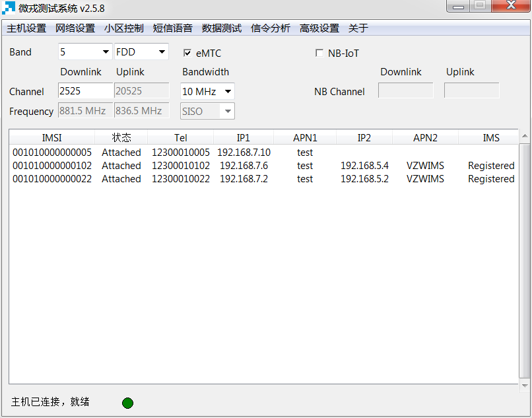Open the 关于 menu
Viewport: 532px width, 418px height.
(x=358, y=28)
